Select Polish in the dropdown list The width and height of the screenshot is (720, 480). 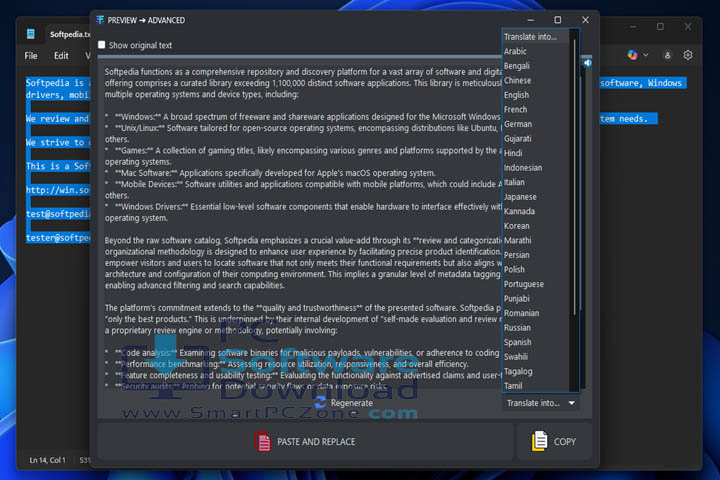514,270
